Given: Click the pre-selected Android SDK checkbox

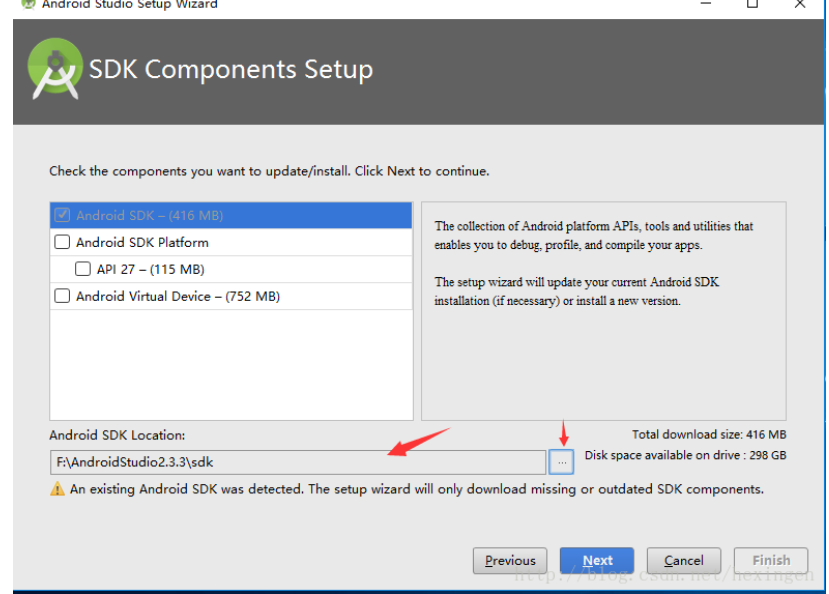Looking at the screenshot, I should tap(62, 214).
